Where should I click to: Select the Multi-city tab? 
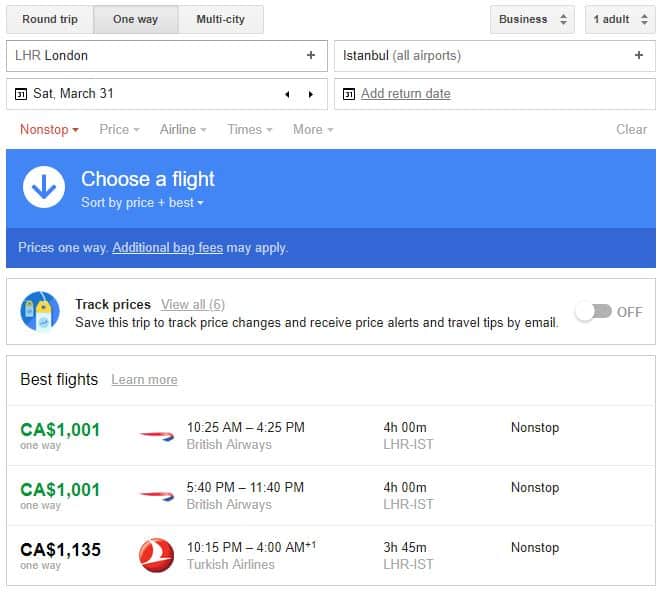(222, 20)
